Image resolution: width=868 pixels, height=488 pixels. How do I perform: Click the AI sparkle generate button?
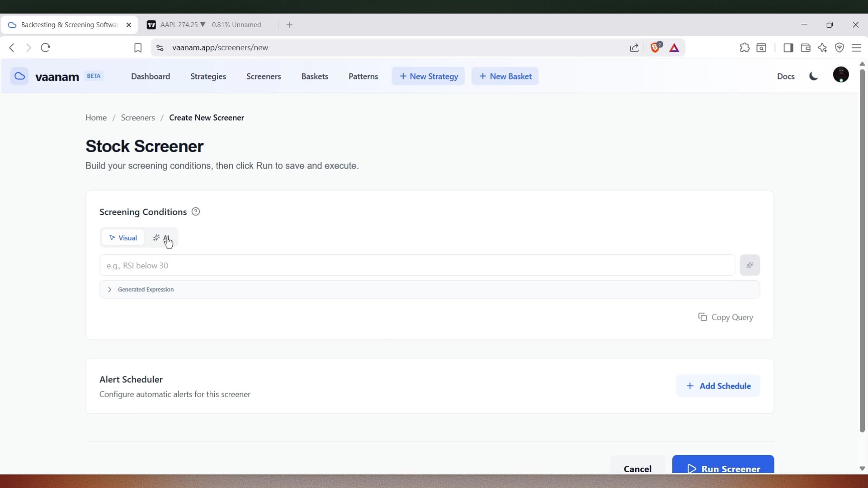coord(750,265)
